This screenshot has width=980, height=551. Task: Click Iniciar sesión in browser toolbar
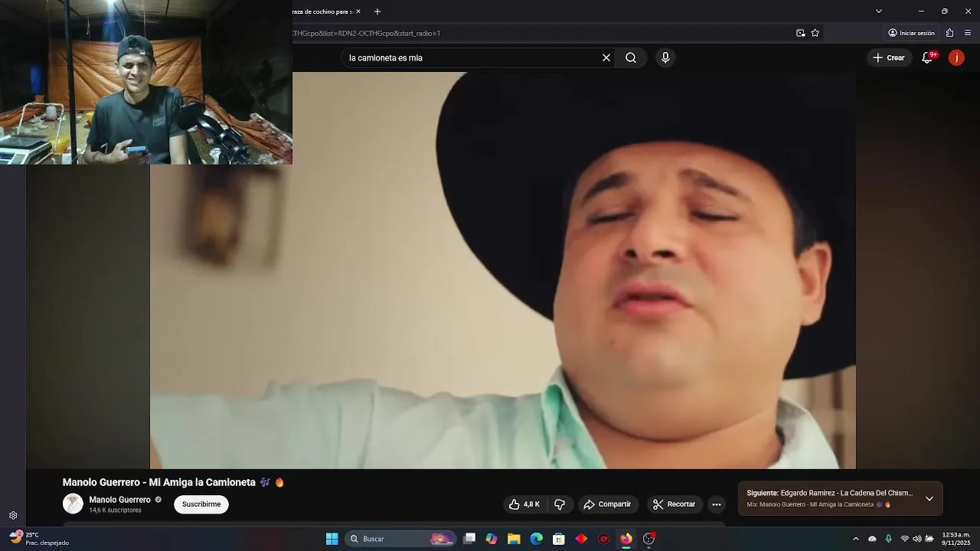click(911, 33)
